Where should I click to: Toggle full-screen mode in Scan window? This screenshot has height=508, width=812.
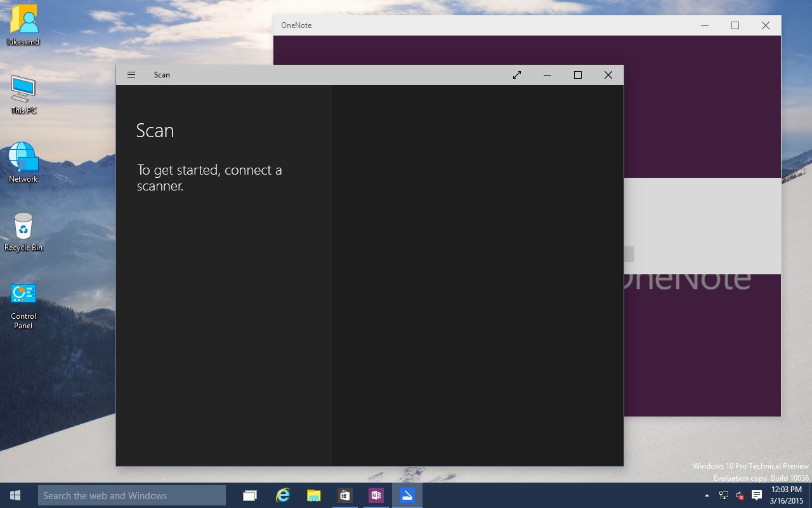(517, 75)
